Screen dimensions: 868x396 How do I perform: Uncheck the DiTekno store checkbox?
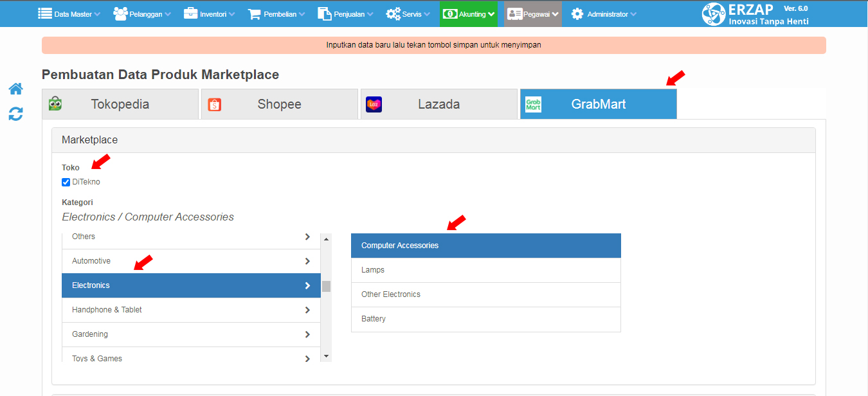coord(66,182)
